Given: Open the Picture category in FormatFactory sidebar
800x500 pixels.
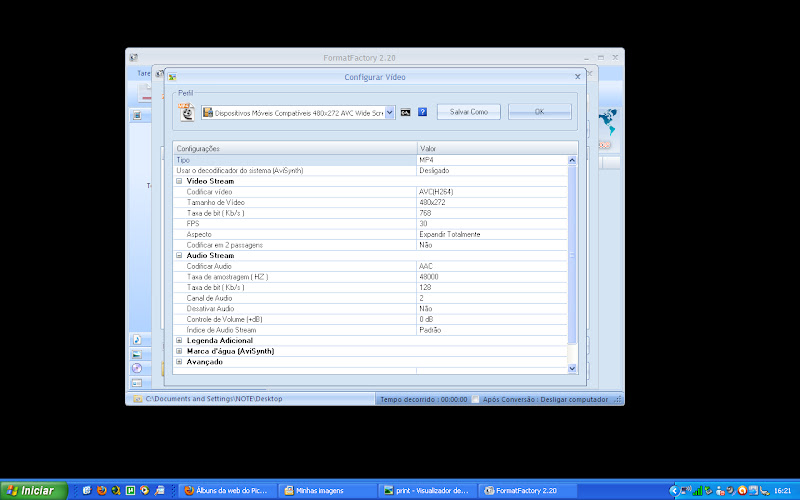Looking at the screenshot, I should (x=137, y=354).
